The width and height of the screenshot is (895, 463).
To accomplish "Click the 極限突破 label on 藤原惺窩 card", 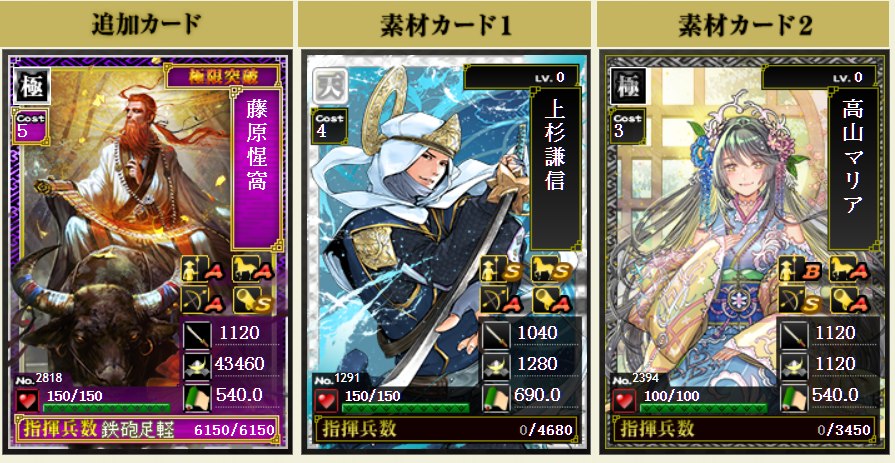I will tap(223, 77).
